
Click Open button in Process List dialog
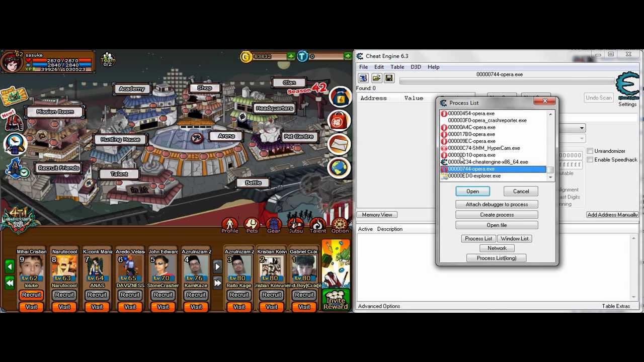coord(472,191)
